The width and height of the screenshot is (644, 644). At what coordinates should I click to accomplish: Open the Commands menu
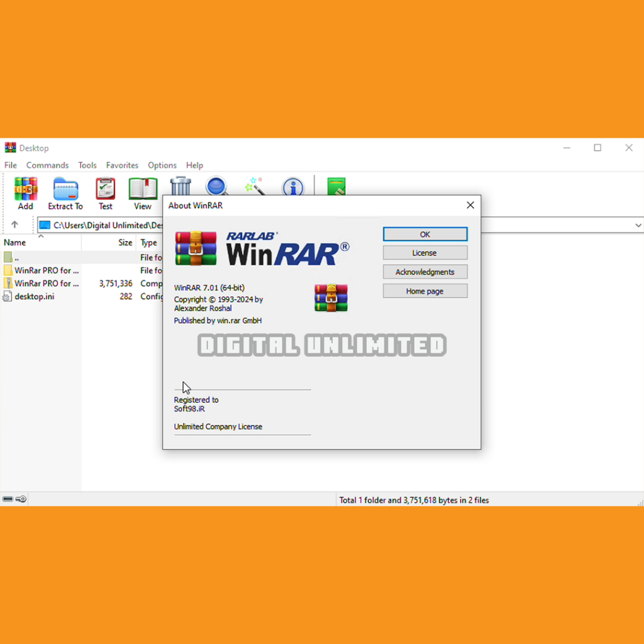coord(47,165)
